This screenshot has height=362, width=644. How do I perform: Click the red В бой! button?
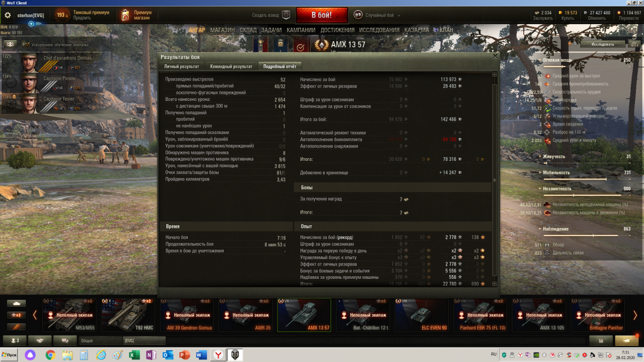(322, 15)
